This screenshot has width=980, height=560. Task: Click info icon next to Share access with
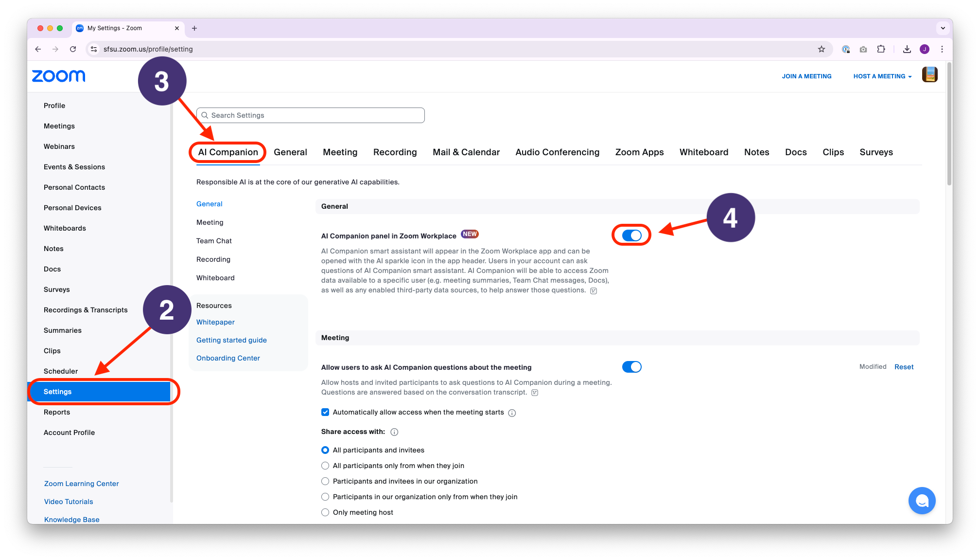(395, 432)
